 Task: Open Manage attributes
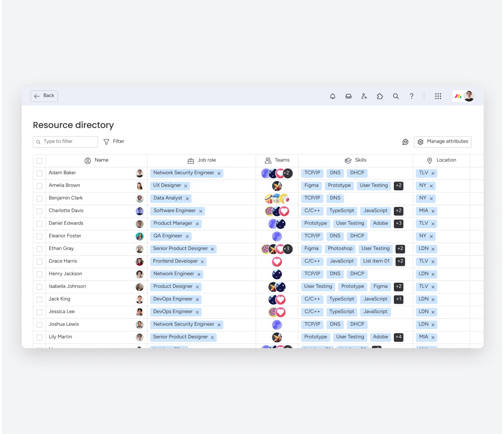tap(443, 142)
